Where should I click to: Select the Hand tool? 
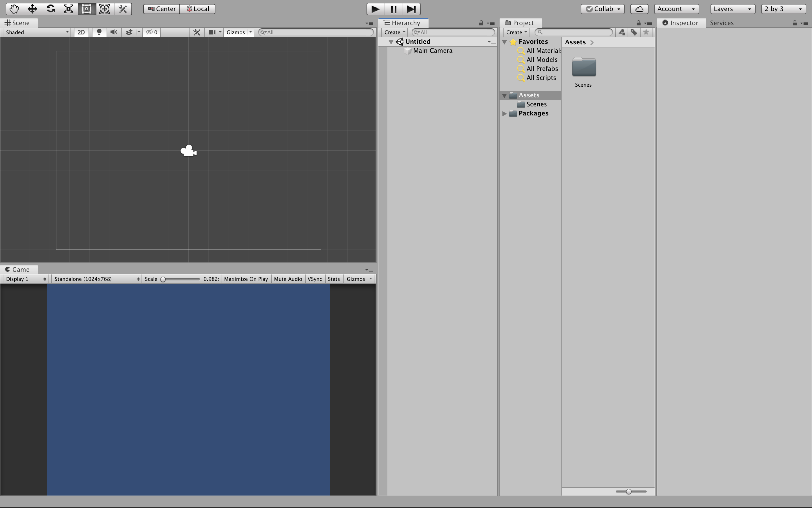pos(14,9)
